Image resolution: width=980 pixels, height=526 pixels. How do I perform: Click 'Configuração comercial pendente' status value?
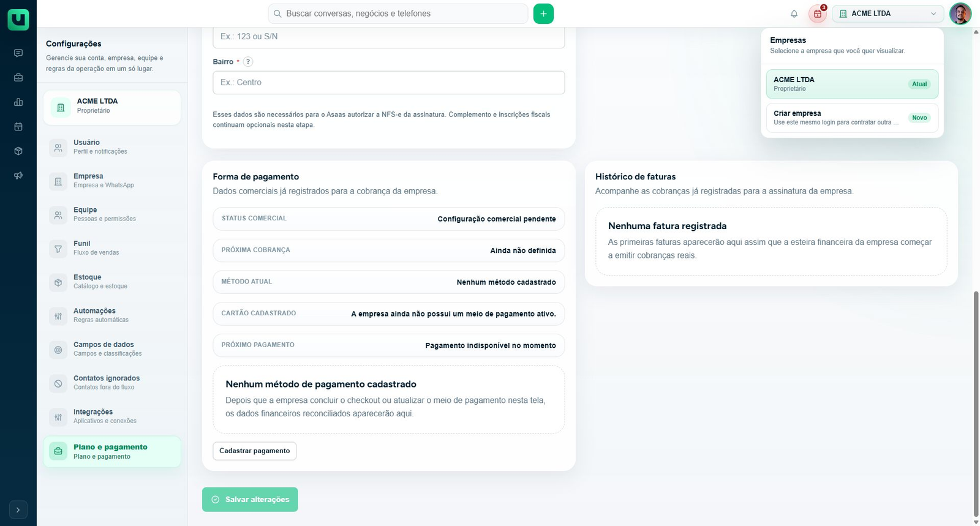click(497, 219)
